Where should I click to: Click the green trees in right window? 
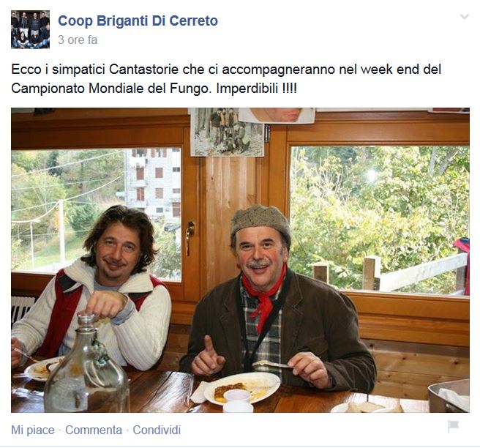(380, 214)
